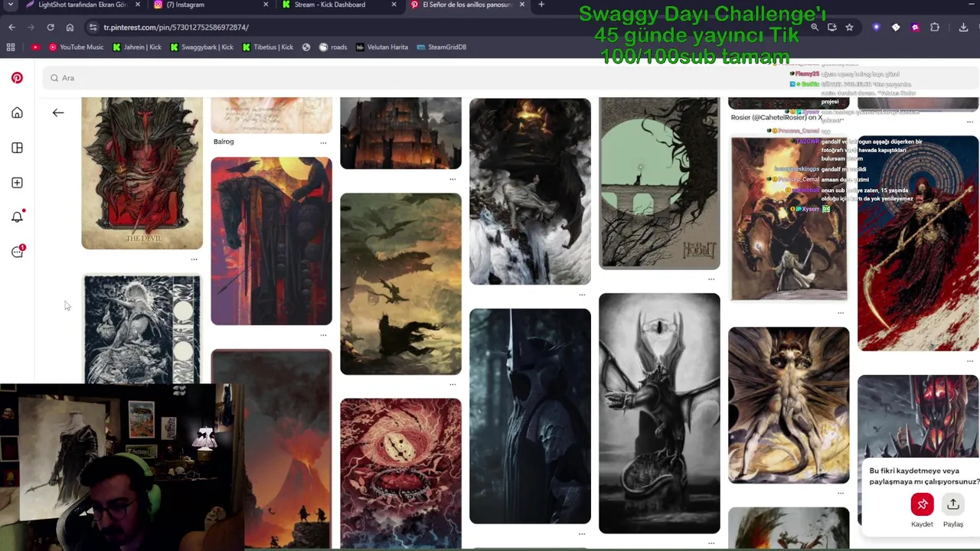The image size is (980, 551).
Task: Open the dragons silhouette yellow sky pin
Action: pos(400,284)
